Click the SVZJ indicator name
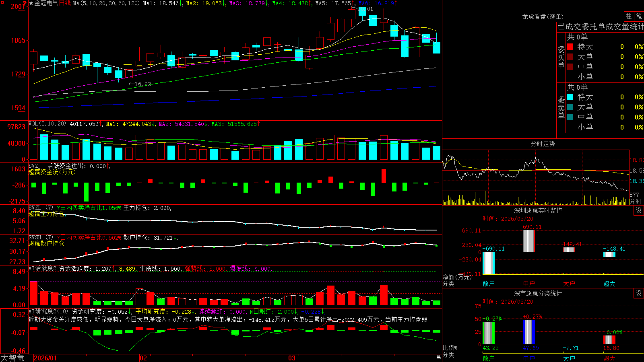 point(35,166)
